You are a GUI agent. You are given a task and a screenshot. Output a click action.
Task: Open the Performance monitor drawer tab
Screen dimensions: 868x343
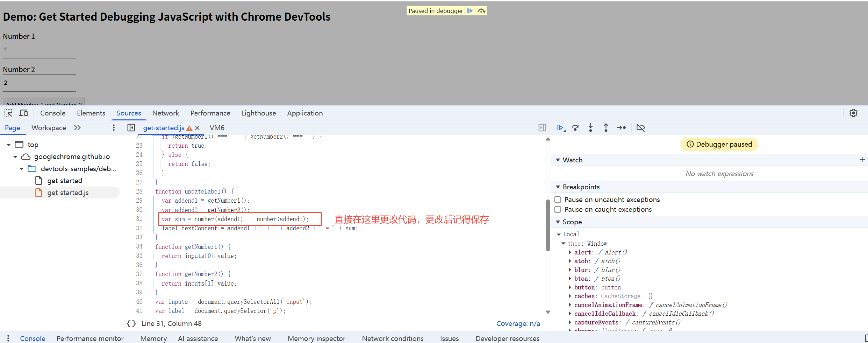(x=90, y=338)
